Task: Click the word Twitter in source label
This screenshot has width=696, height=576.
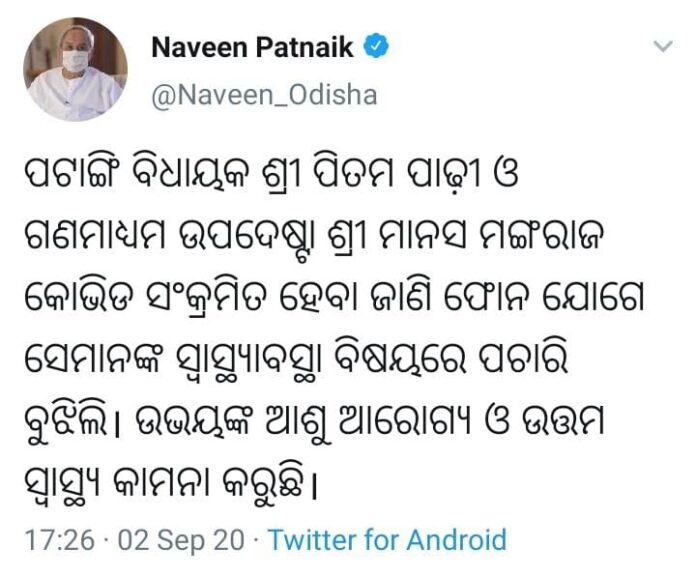Action: (x=313, y=540)
